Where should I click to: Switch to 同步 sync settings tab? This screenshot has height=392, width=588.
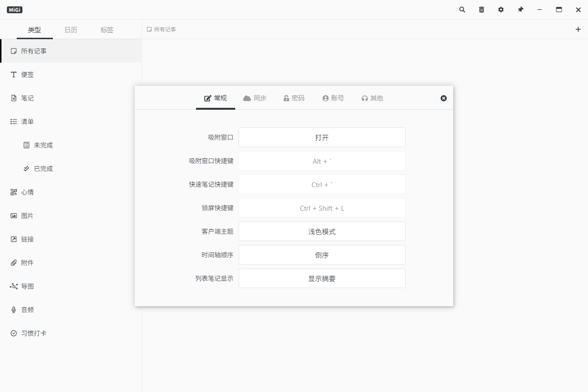click(x=255, y=98)
